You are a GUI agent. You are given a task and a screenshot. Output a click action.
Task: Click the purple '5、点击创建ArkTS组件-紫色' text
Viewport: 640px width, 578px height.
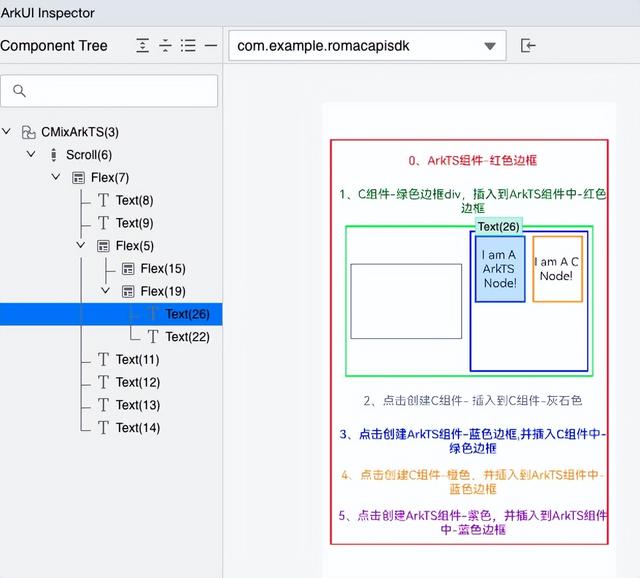[x=473, y=523]
